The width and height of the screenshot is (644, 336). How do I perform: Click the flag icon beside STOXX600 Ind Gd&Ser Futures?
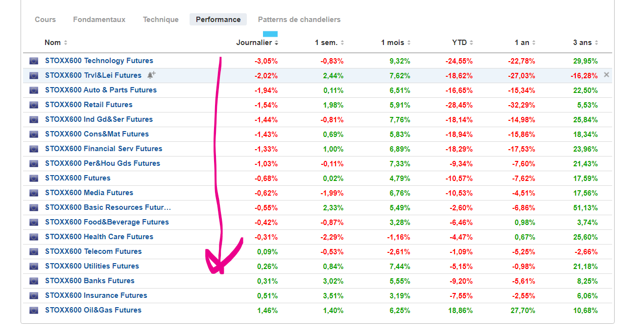[34, 120]
